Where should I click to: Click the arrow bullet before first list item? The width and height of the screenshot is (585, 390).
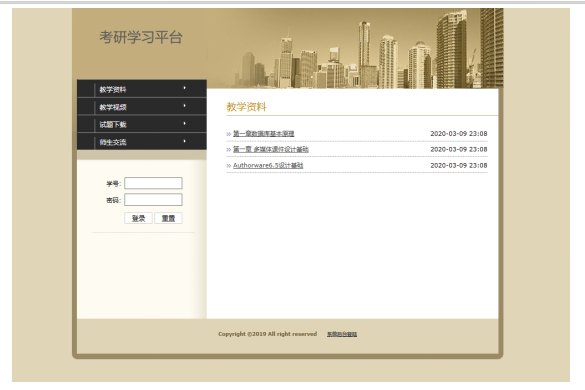coord(229,134)
